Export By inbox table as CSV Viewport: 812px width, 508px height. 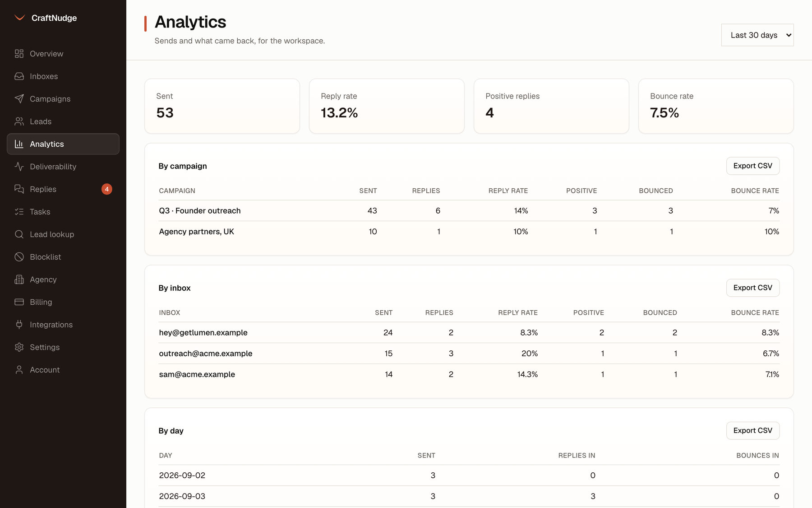pos(752,288)
